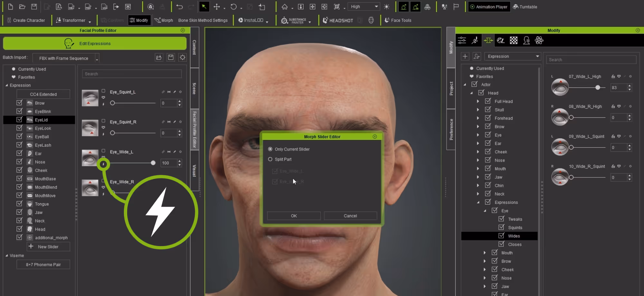Open the Transformer dropdown arrow
Viewport: 644px width, 296px height.
(90, 22)
